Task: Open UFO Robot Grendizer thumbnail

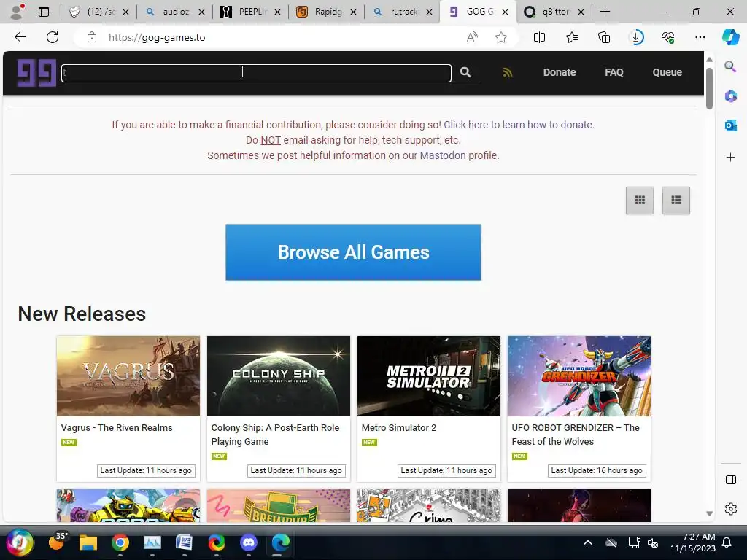Action: pos(578,376)
